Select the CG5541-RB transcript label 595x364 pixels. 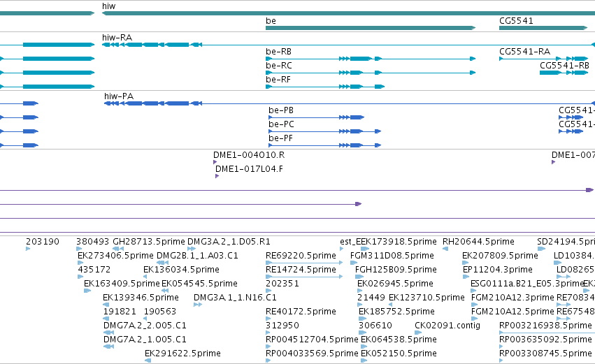coord(564,66)
